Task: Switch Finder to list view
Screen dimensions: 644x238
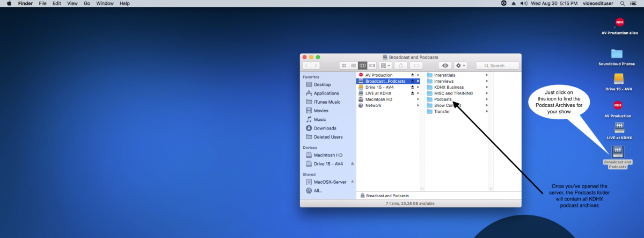Action: pyautogui.click(x=353, y=66)
